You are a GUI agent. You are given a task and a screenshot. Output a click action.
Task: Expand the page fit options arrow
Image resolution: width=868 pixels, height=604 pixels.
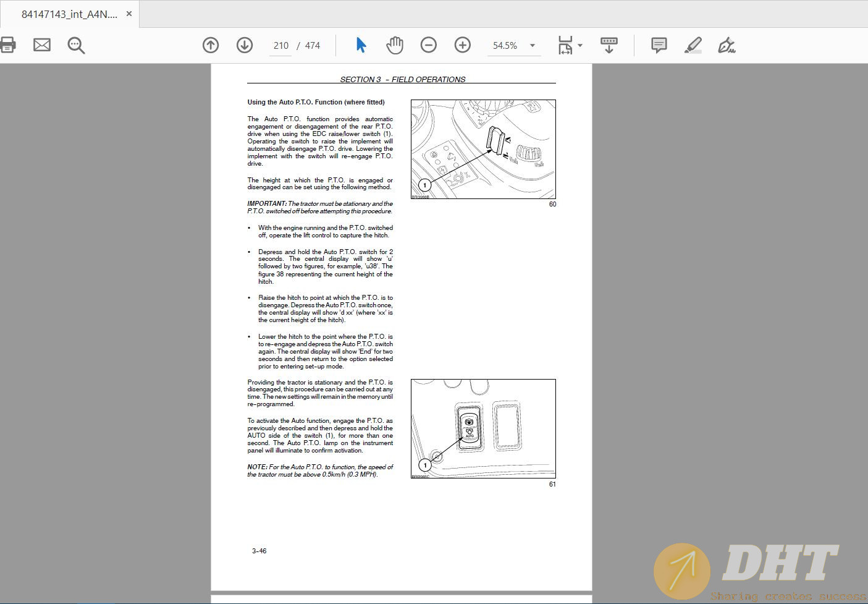[x=580, y=45]
